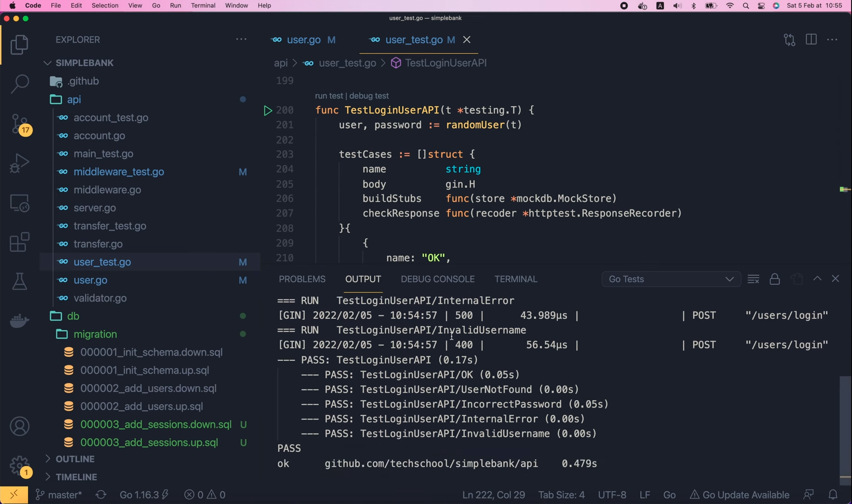Image resolution: width=852 pixels, height=504 pixels.
Task: Open the Docker view
Action: pyautogui.click(x=20, y=321)
